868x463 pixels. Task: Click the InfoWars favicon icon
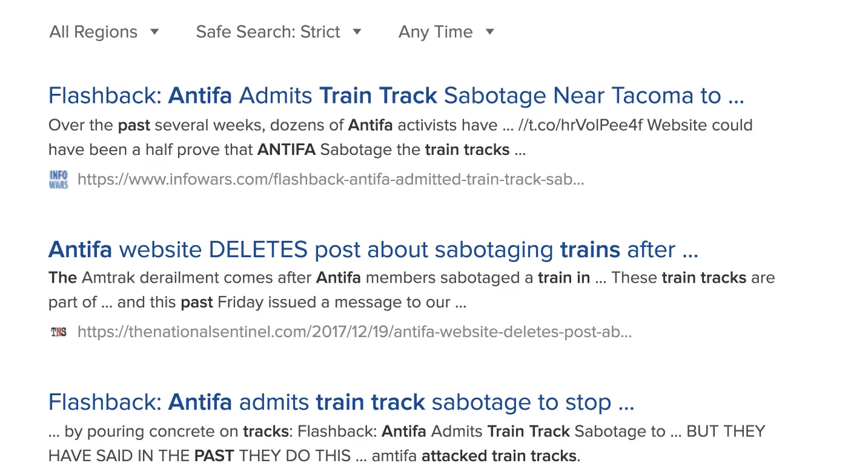click(x=59, y=179)
